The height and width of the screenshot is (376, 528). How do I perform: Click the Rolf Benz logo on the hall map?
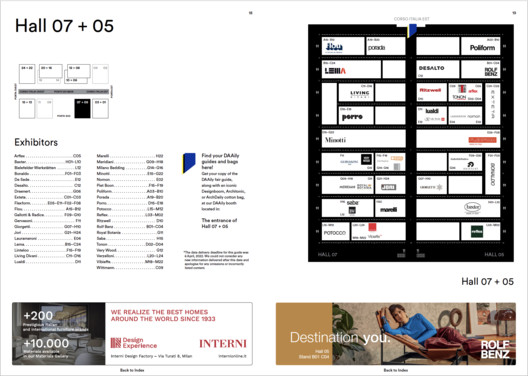[491, 72]
